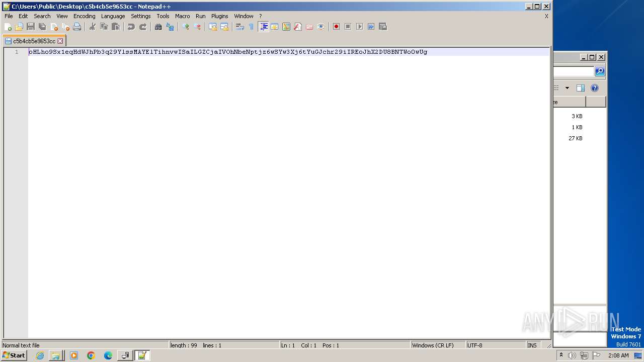Click the Copy toolbar icon
The image size is (644, 362).
[x=104, y=27]
